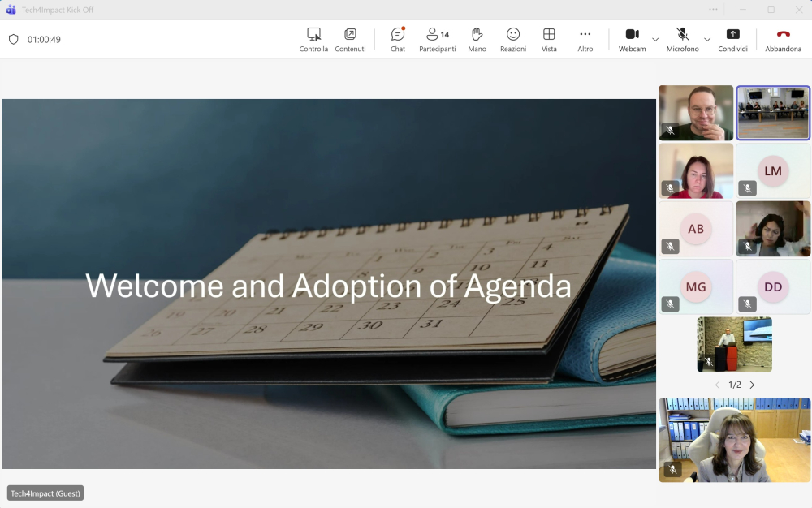Unmute the Microfono
Viewport: 812px width, 508px height.
(682, 38)
